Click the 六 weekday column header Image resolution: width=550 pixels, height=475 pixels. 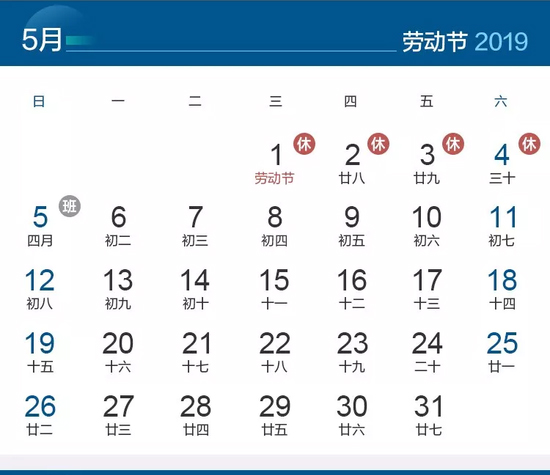tap(501, 101)
